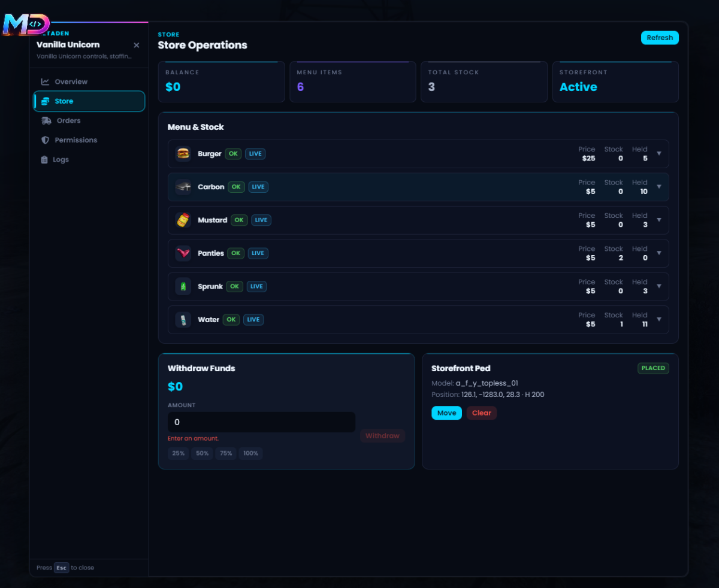The width and height of the screenshot is (719, 588).
Task: Click the LIVE badge on Panties
Action: pyautogui.click(x=258, y=253)
